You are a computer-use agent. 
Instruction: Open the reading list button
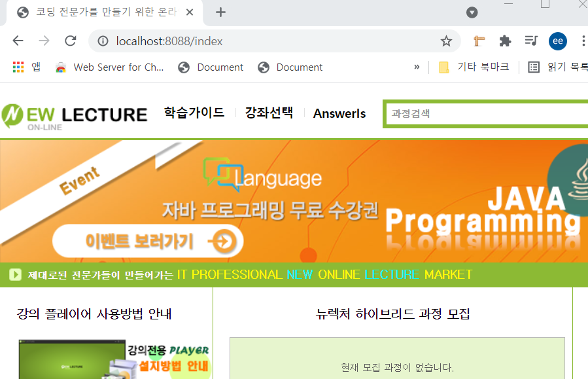(558, 67)
